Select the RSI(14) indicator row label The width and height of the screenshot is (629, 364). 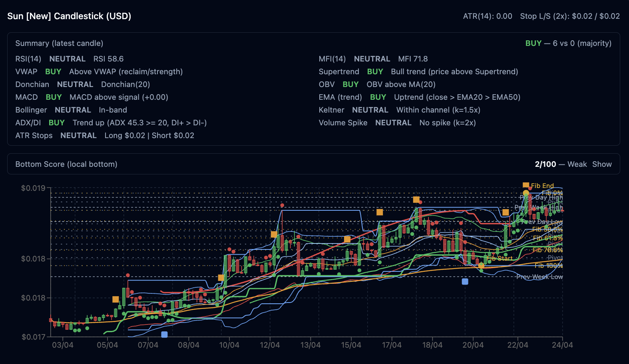click(28, 59)
